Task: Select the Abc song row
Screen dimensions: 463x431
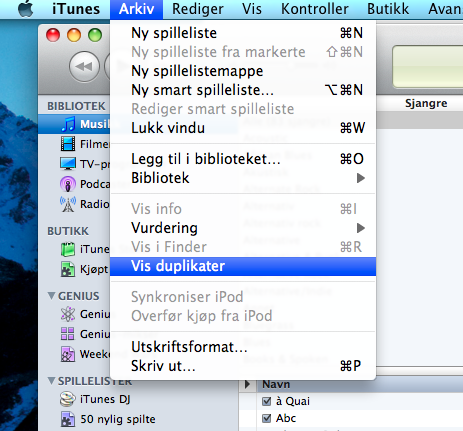Action: click(351, 418)
